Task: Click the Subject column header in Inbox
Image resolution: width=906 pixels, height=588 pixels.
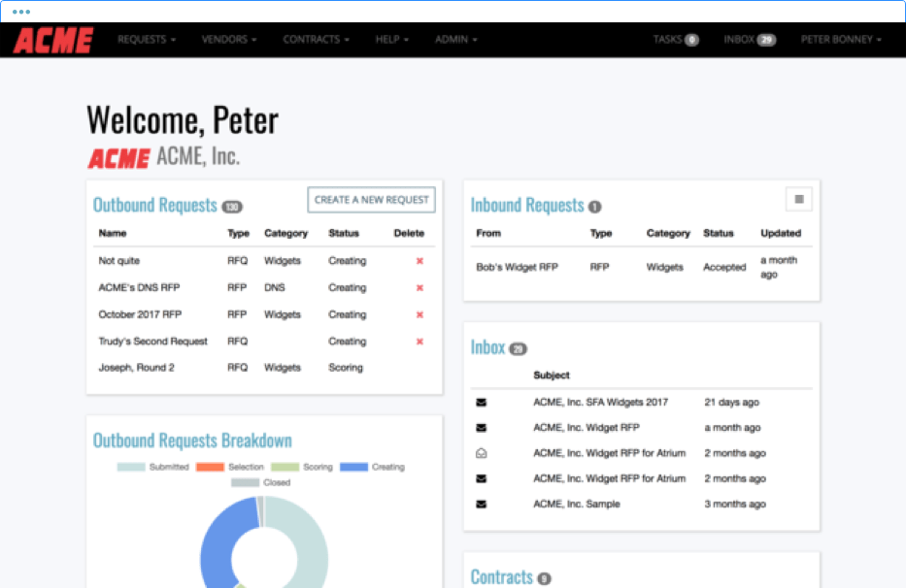Action: coord(552,376)
